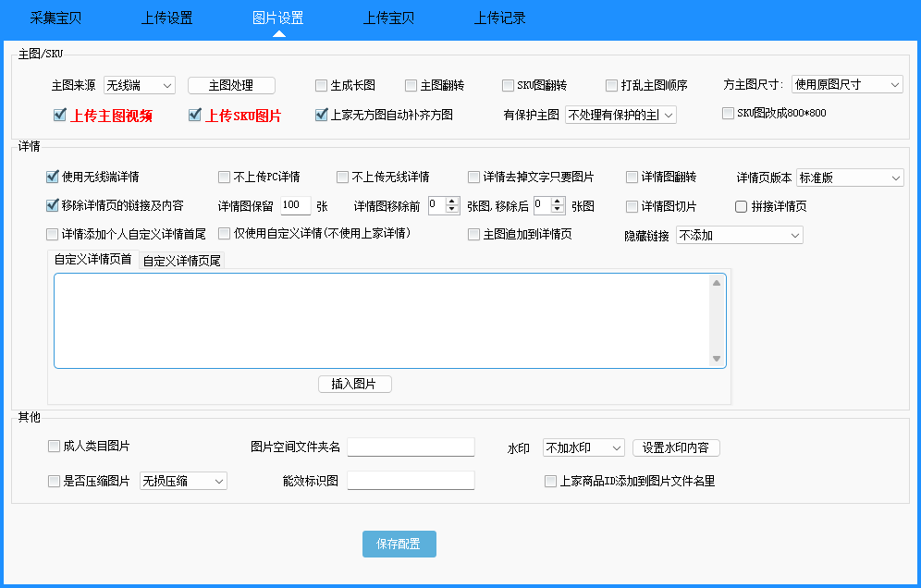This screenshot has height=588, width=921.
Task: Select the 自定义详情页尾 tab
Action: click(x=181, y=261)
